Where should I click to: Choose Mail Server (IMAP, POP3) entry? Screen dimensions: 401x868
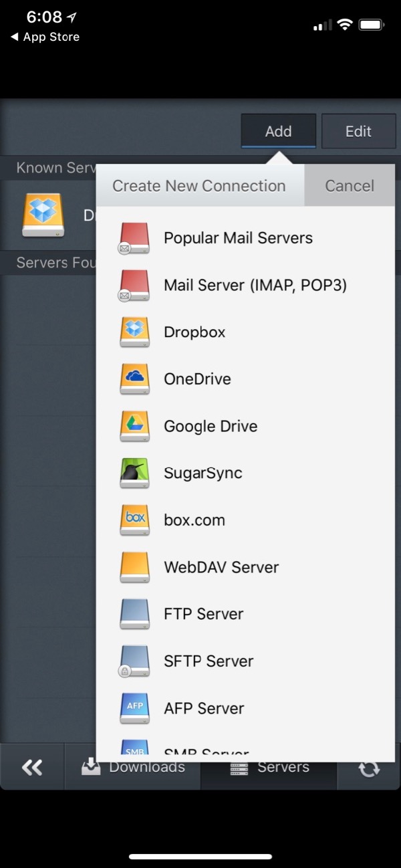click(x=245, y=286)
